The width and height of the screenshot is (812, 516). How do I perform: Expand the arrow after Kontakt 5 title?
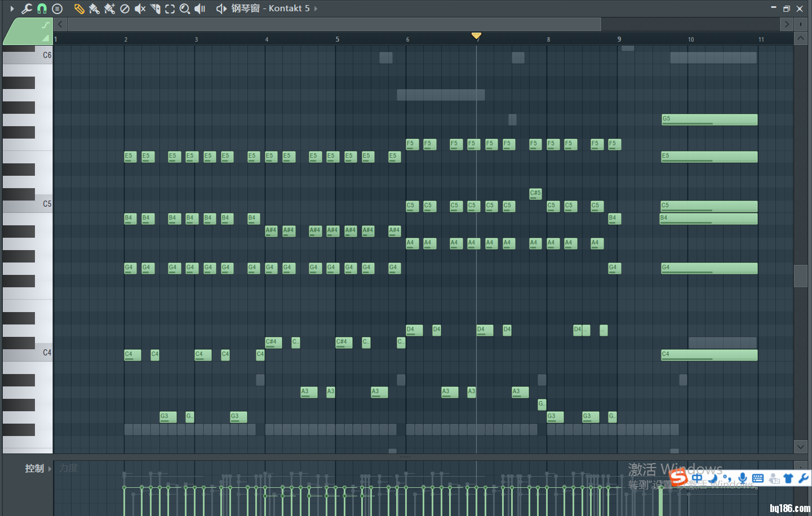pyautogui.click(x=316, y=8)
